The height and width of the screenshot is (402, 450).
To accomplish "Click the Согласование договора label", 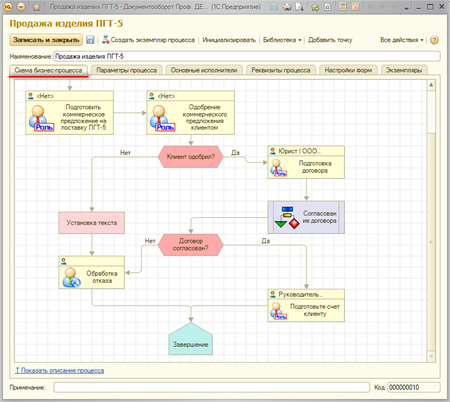I will point(319,217).
